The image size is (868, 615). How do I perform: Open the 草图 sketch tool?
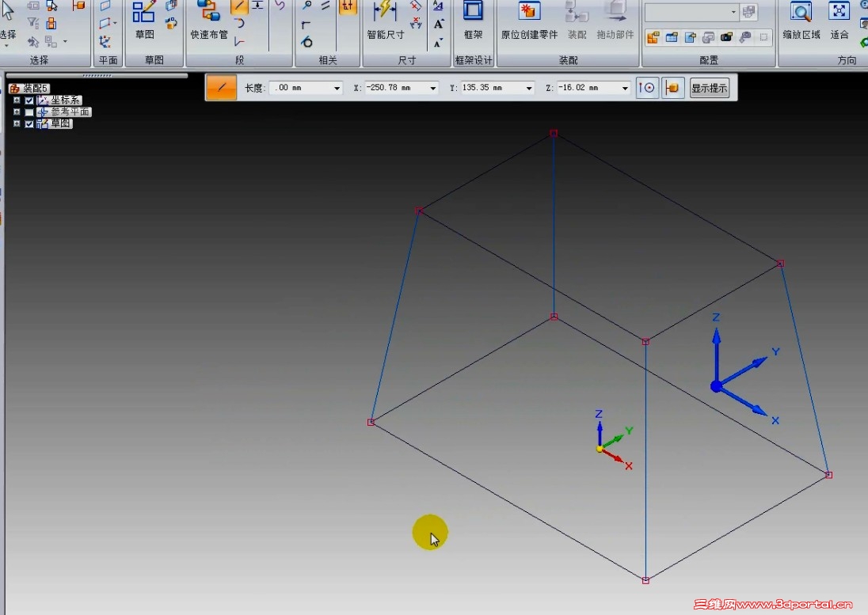click(x=144, y=20)
